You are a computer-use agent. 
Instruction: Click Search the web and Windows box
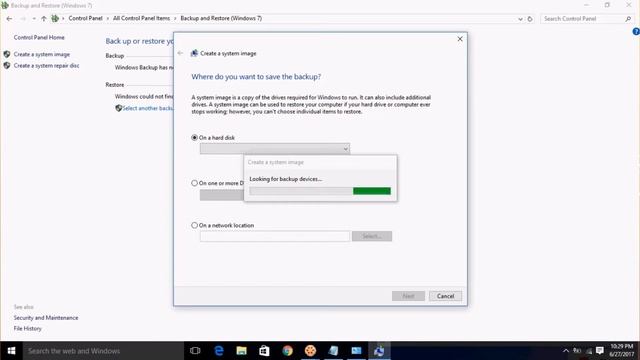(103, 351)
